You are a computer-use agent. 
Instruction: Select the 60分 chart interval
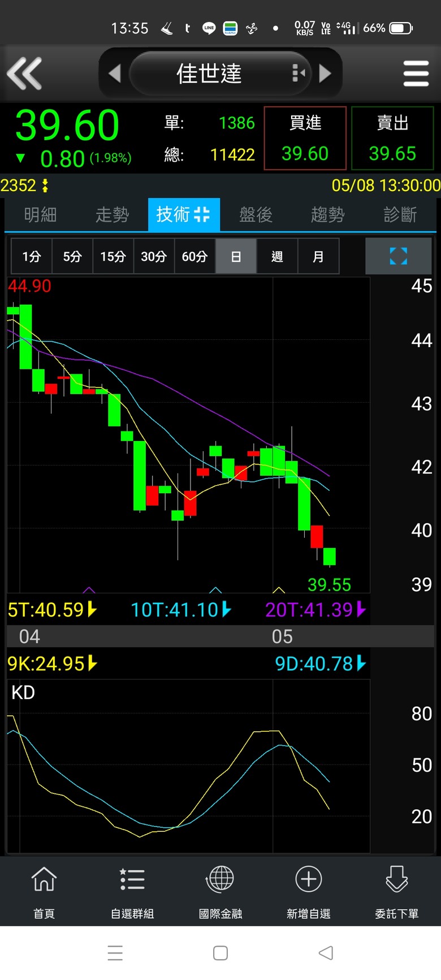pyautogui.click(x=194, y=256)
